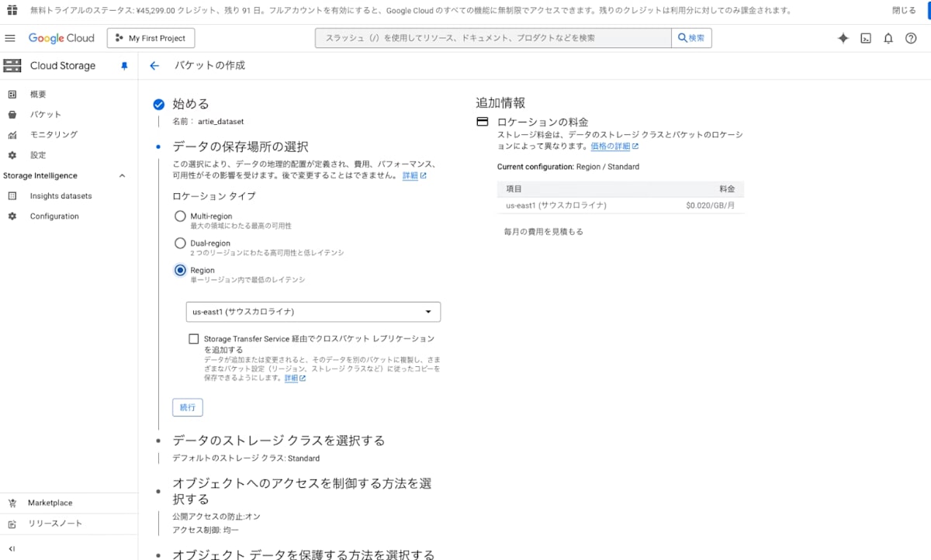Collapse the Storage Intelligence section
Viewport: 931px width, 560px height.
coord(122,176)
